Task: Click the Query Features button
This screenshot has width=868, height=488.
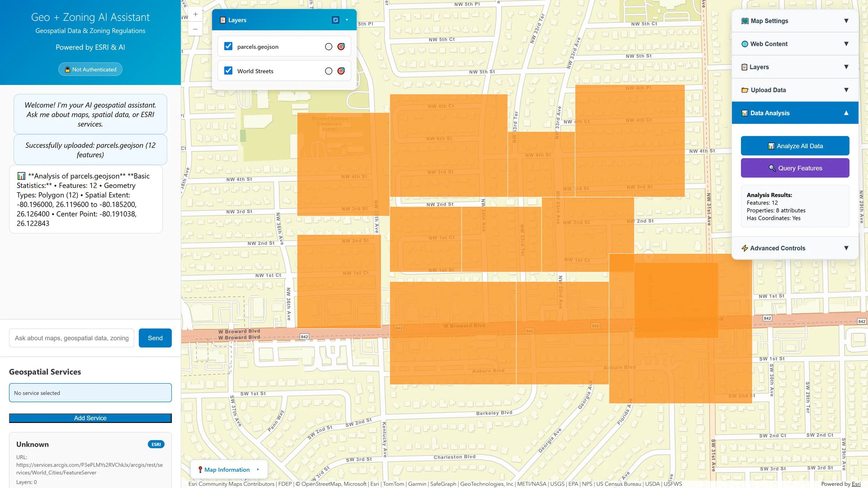Action: [795, 168]
